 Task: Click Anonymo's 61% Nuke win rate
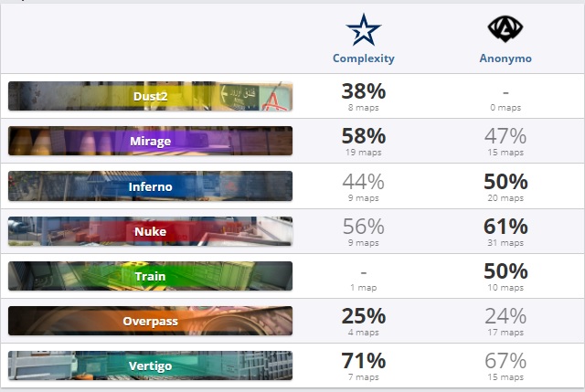(x=505, y=226)
